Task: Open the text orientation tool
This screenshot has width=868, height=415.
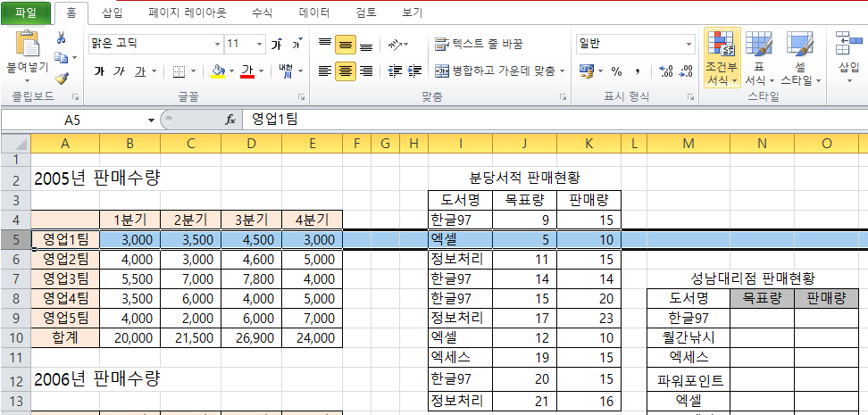Action: click(x=395, y=44)
